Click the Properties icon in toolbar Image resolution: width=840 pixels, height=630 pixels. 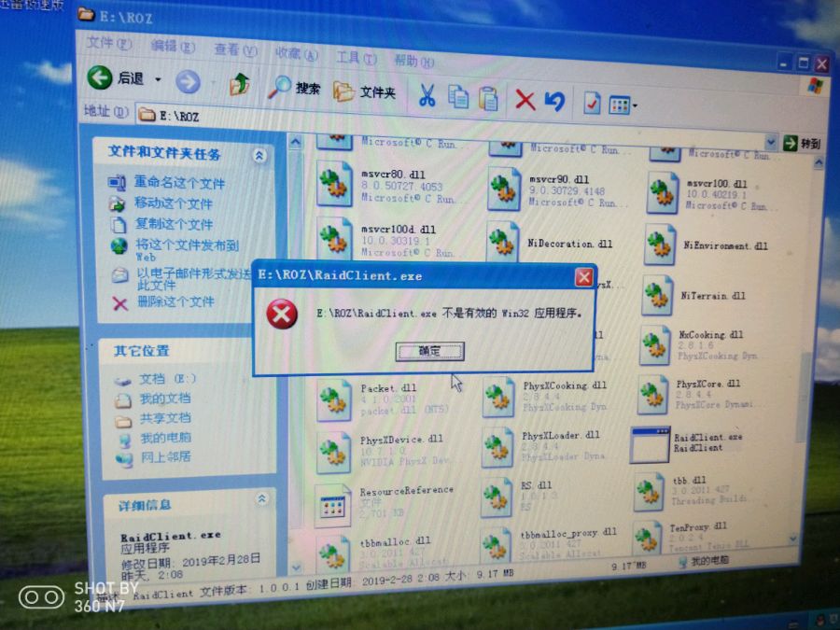point(592,103)
